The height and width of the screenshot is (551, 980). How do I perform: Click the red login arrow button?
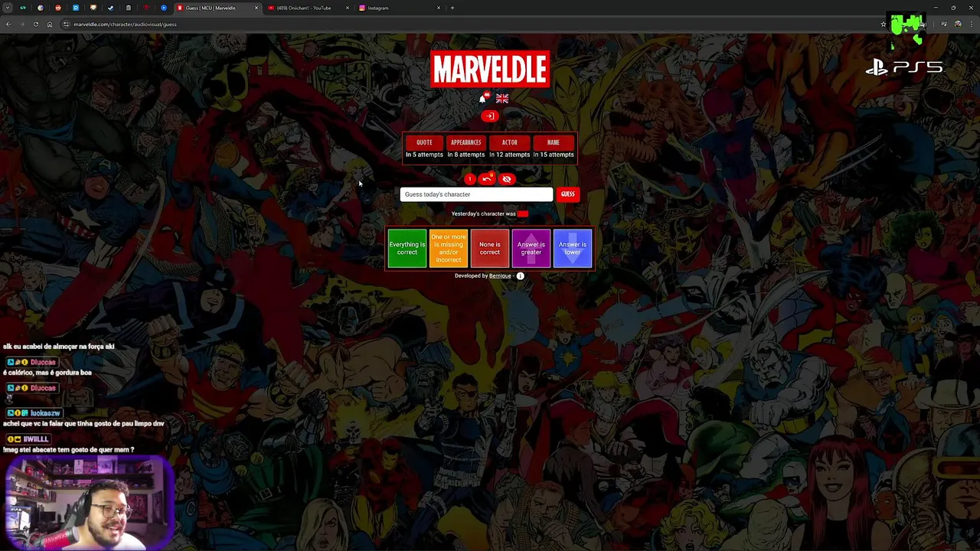[489, 116]
